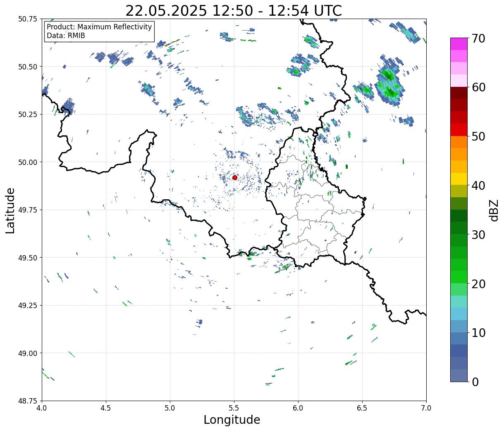
Task: Click the longitude tick label '5.5'
Action: point(234,408)
